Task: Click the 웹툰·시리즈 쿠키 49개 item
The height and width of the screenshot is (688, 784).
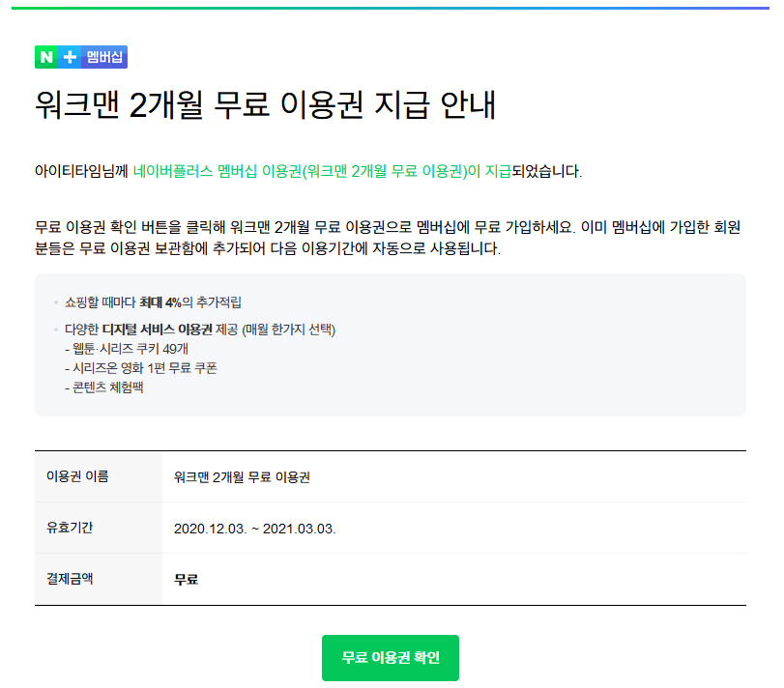Action: pos(127,349)
